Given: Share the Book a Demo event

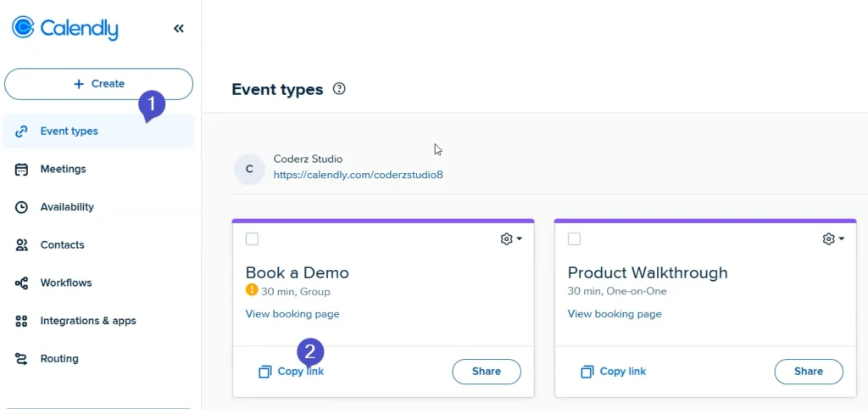Looking at the screenshot, I should pyautogui.click(x=487, y=372).
